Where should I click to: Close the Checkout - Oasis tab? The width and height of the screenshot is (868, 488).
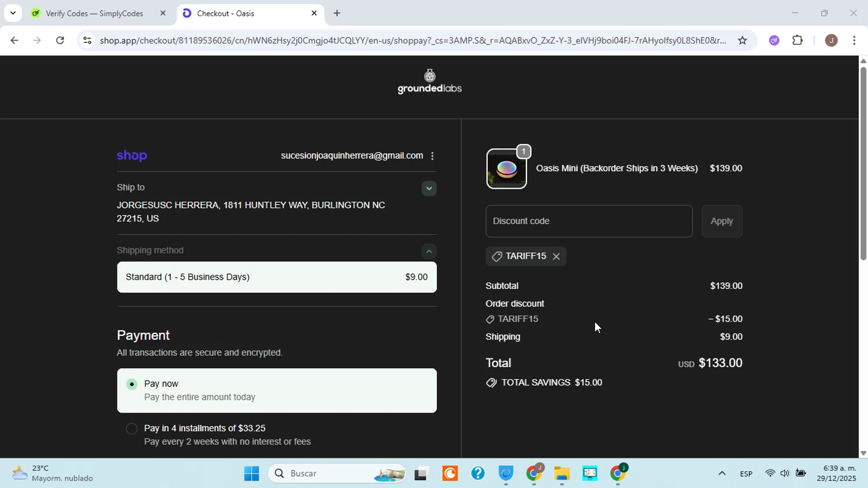click(x=314, y=13)
